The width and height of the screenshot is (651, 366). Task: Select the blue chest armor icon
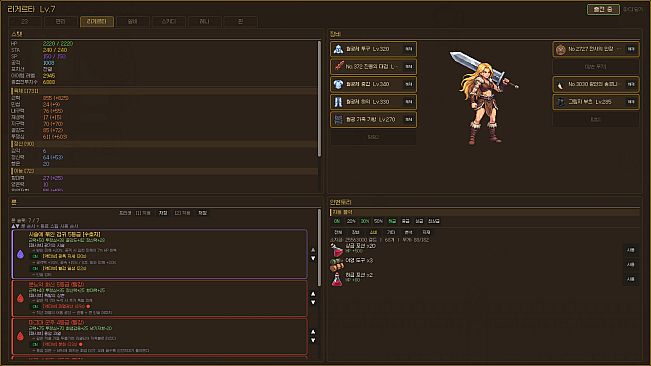338,84
